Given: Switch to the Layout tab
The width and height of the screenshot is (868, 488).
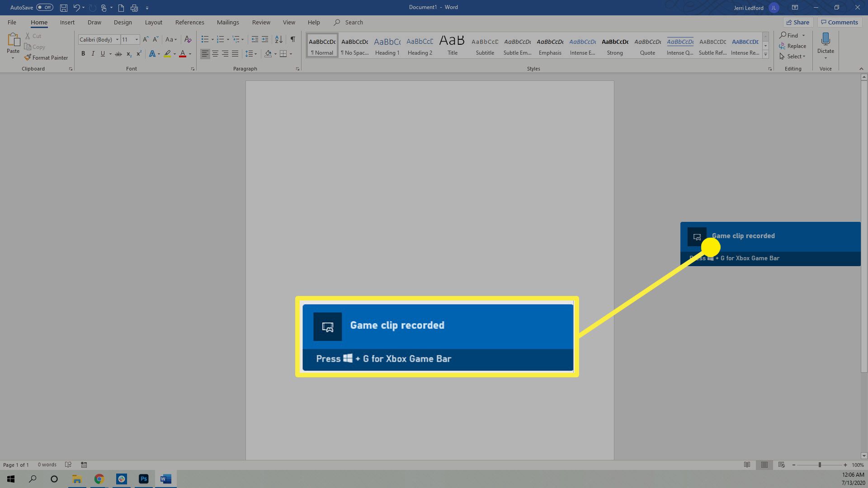Looking at the screenshot, I should click(x=153, y=22).
